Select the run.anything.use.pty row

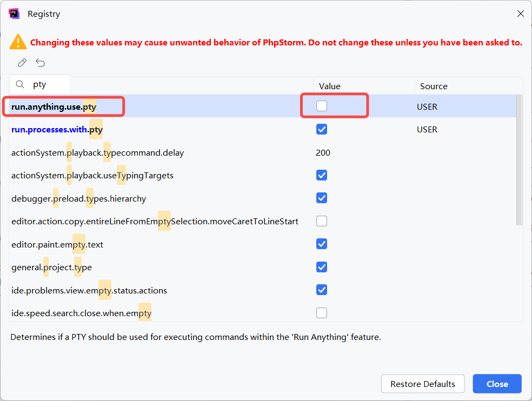coord(263,106)
